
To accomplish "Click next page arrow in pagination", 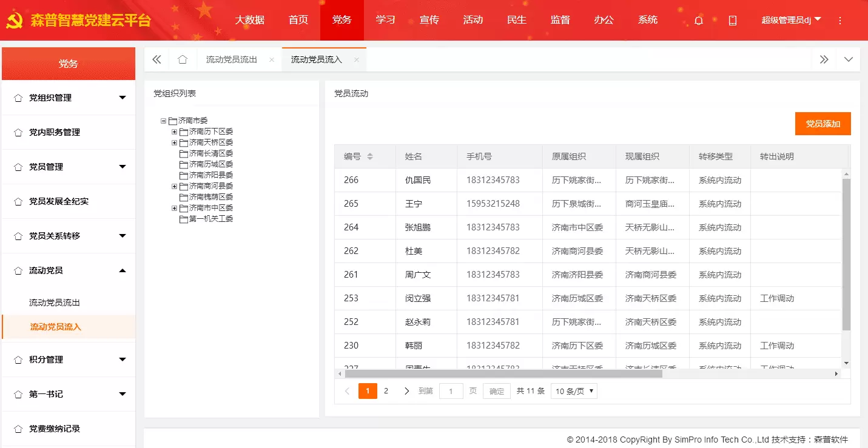I will (406, 391).
